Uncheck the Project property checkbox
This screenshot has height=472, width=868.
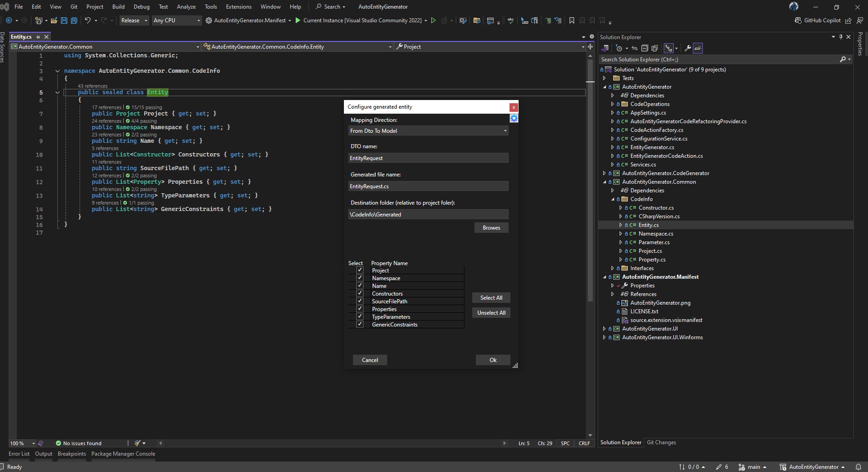tap(360, 270)
